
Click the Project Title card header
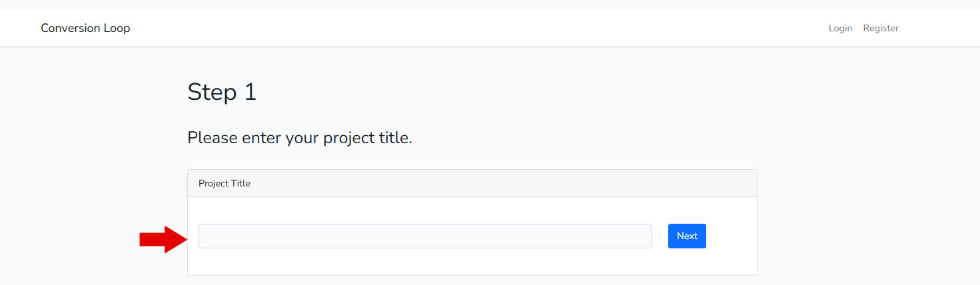pyautogui.click(x=472, y=183)
